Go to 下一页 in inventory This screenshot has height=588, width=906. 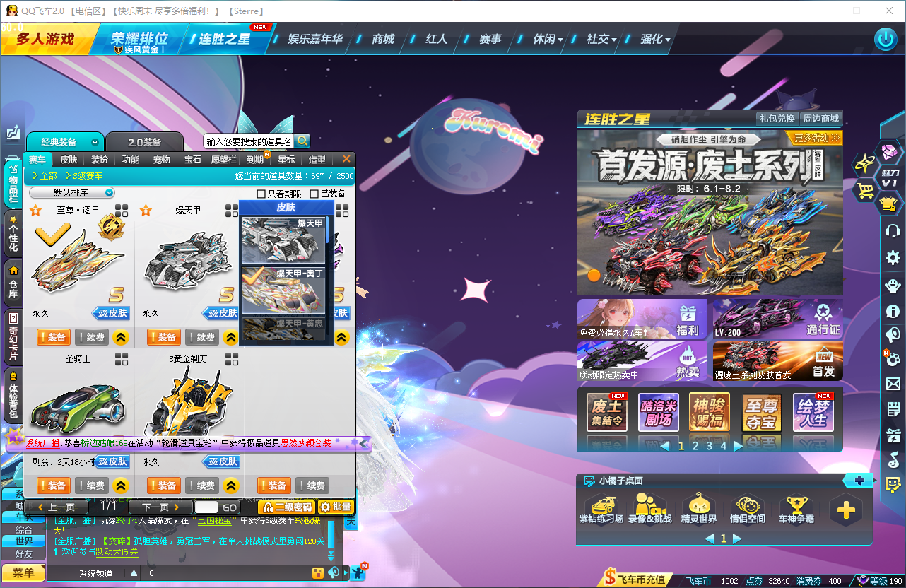(x=160, y=507)
